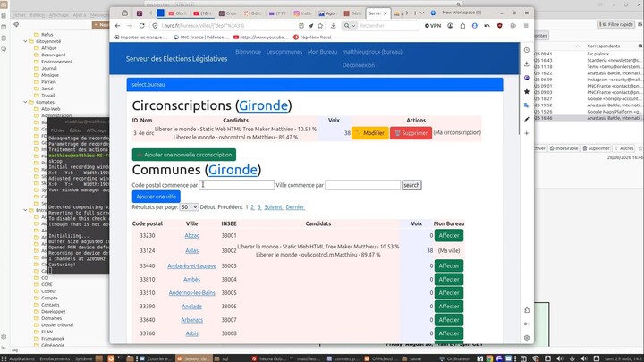Screen dimensions: 644x362
Task: Open the Emplacements menu in the taskbar
Action: click(55, 358)
